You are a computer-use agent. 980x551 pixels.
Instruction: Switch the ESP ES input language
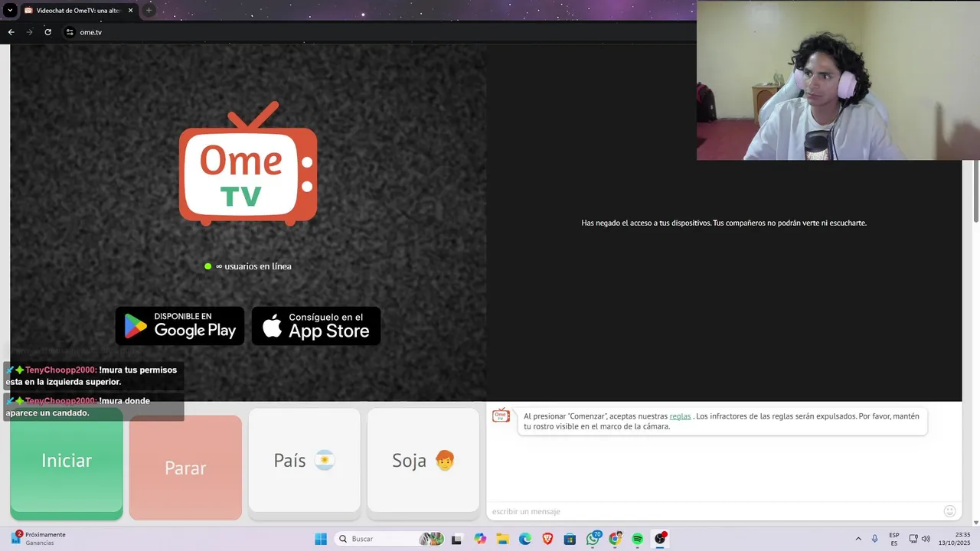tap(894, 539)
